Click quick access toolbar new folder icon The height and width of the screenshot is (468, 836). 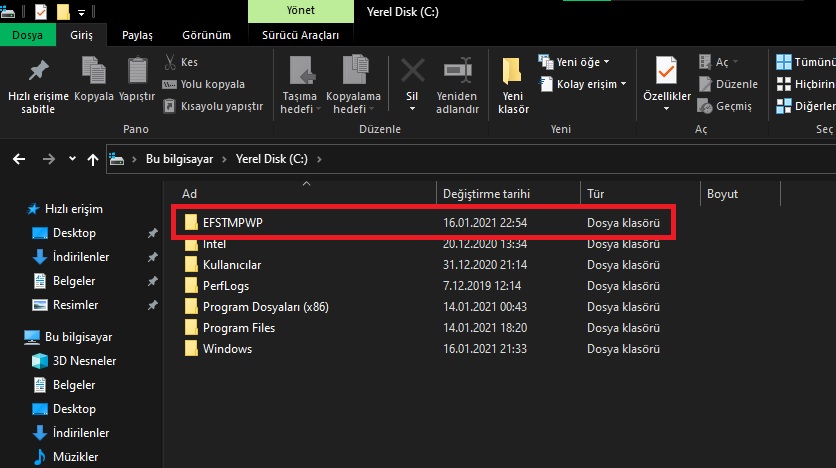coord(63,11)
